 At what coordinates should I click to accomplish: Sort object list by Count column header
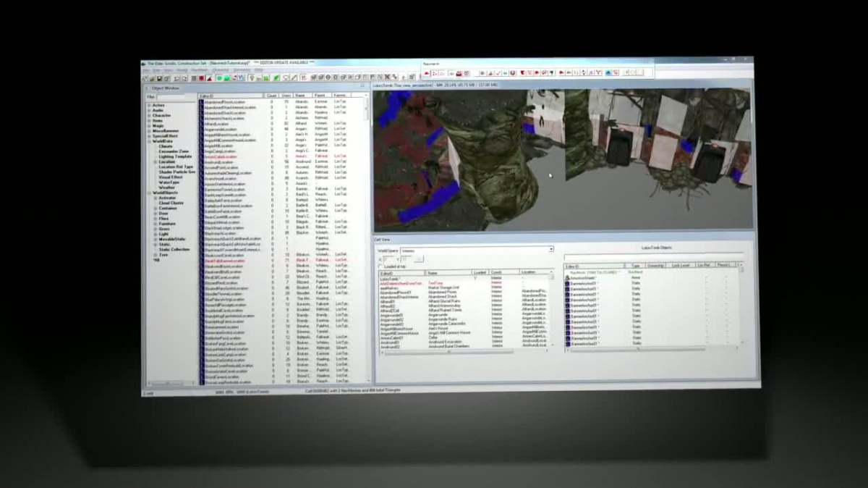tap(272, 96)
